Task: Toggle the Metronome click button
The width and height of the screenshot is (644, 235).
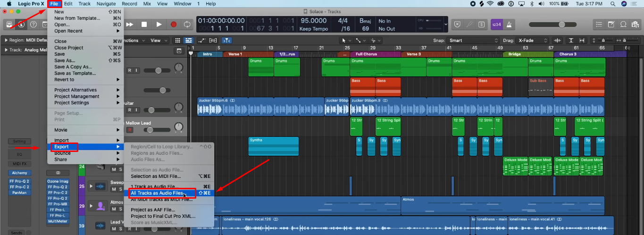Action: point(508,25)
